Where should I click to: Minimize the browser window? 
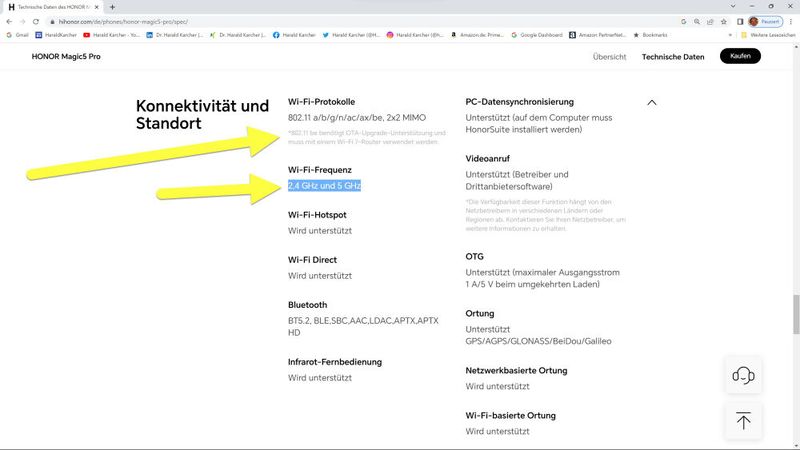pos(752,7)
